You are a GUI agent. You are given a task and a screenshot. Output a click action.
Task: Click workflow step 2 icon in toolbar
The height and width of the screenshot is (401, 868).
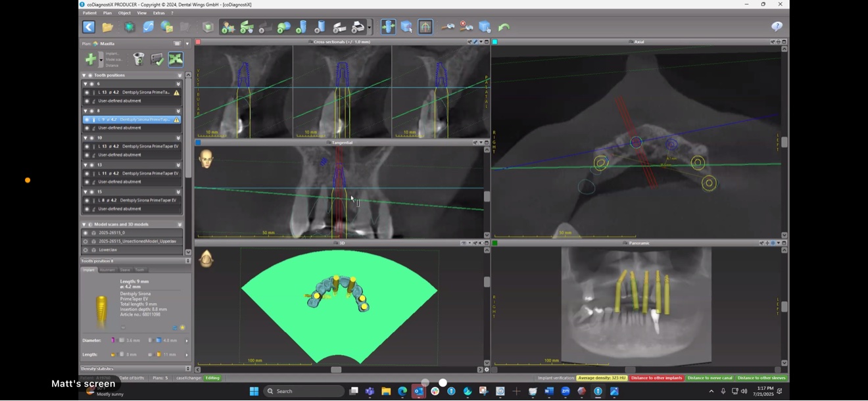click(x=247, y=27)
